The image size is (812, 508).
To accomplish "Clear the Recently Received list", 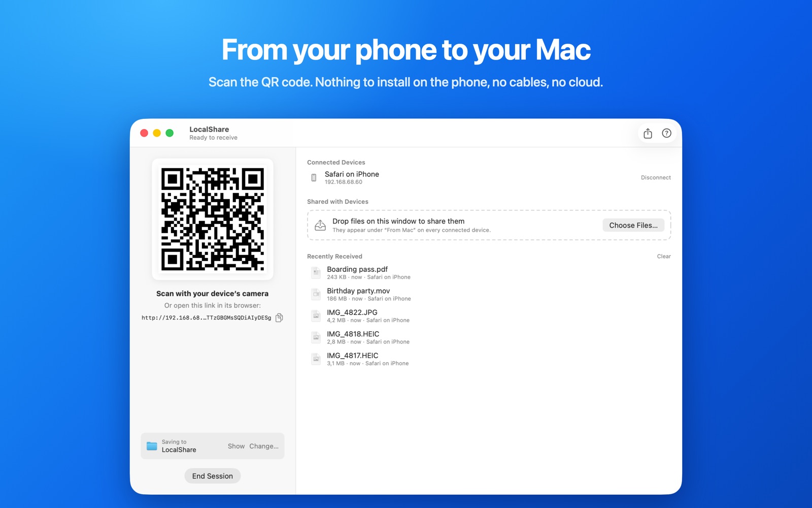I will pos(664,257).
